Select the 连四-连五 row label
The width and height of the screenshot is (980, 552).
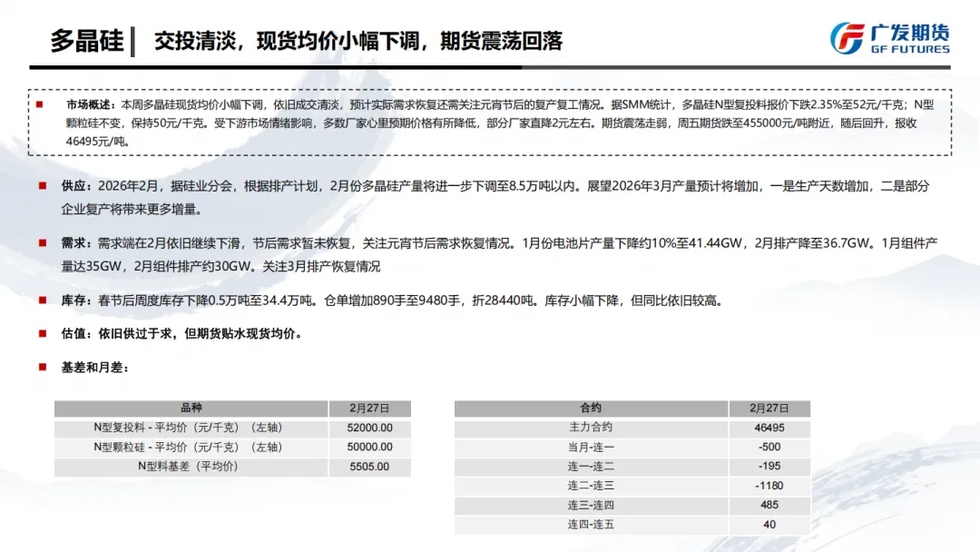(x=591, y=525)
